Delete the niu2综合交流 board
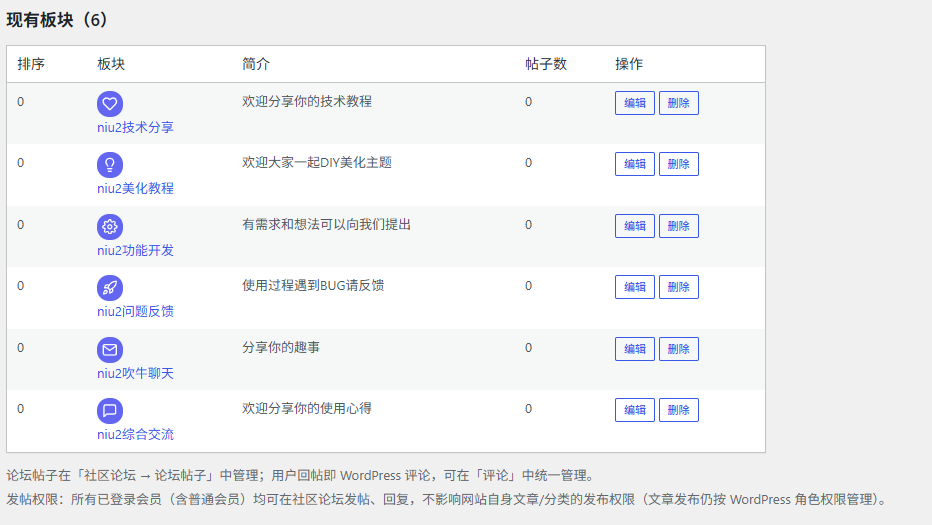The height and width of the screenshot is (525, 932). [679, 410]
